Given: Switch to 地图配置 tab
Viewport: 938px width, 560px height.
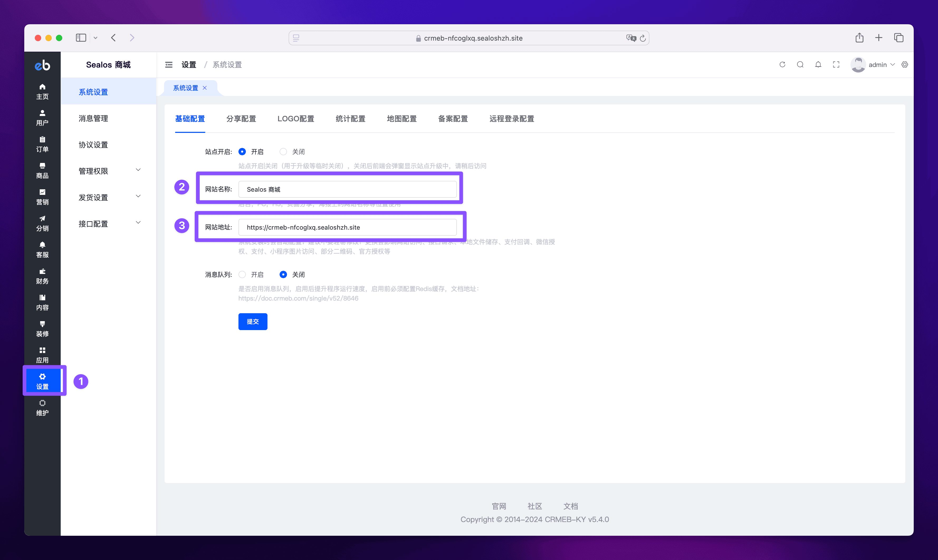Looking at the screenshot, I should [x=402, y=119].
